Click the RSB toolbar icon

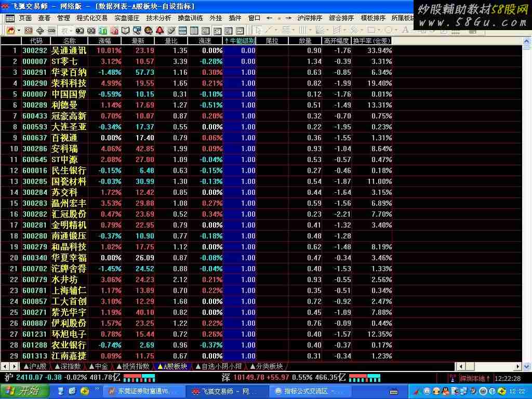coord(29,31)
